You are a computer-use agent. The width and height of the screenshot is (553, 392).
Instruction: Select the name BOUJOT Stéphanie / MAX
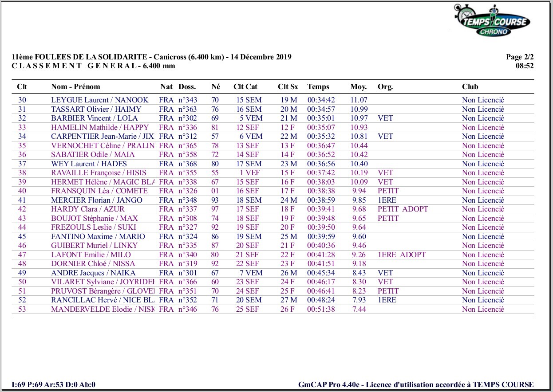tap(95, 218)
